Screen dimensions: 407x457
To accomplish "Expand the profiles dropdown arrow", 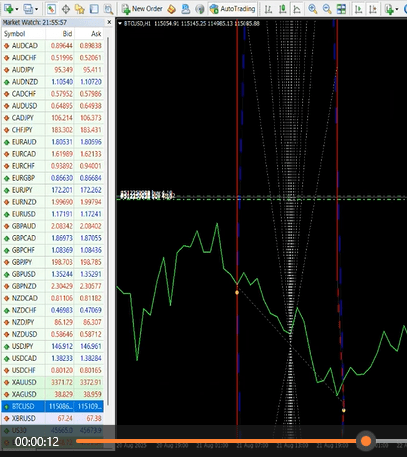I will point(36,9).
